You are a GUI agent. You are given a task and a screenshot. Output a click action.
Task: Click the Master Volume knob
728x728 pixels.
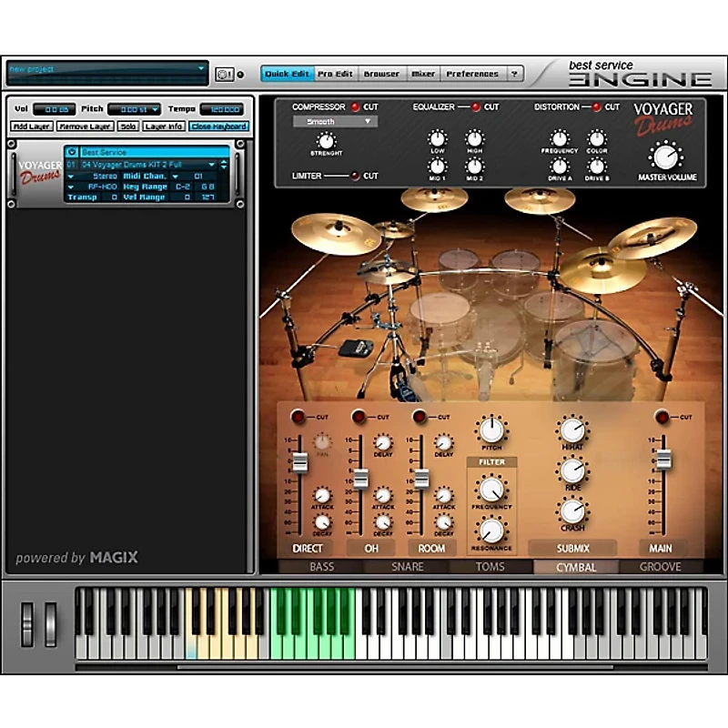(x=668, y=158)
